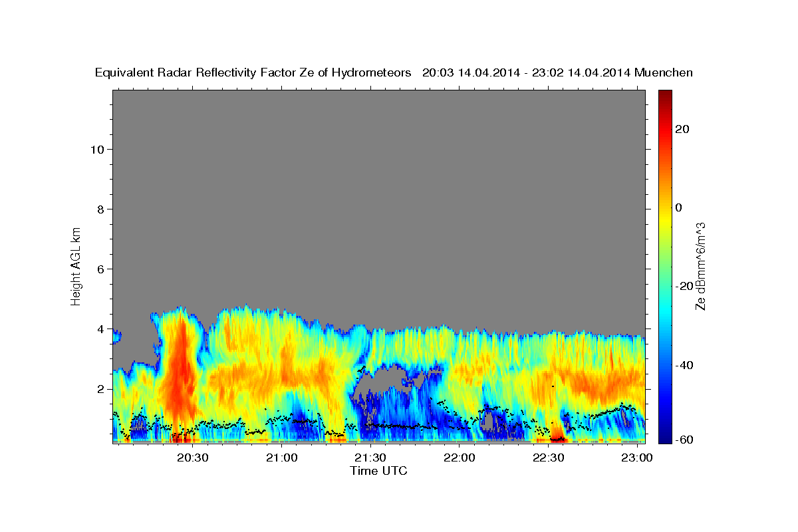Viewport: 798px width, 532px height.
Task: Click the colorbar label 0
Action: coord(678,207)
